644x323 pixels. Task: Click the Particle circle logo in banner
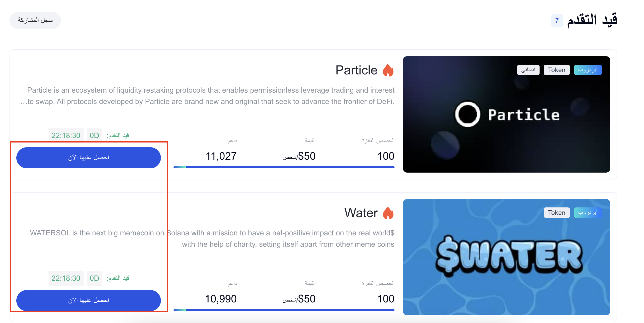(x=467, y=115)
